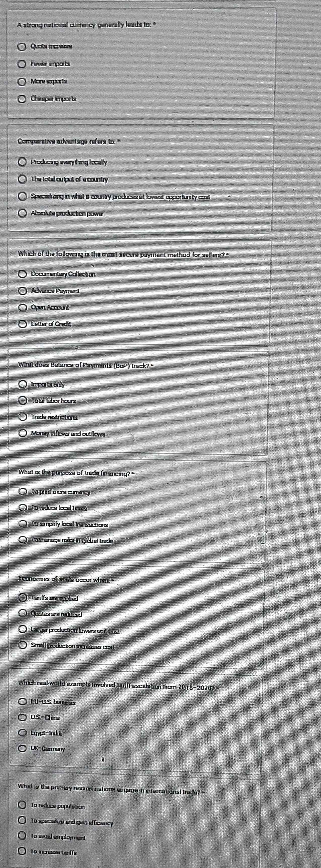Choose 'Money inflows and outflows' option

[x=22, y=434]
